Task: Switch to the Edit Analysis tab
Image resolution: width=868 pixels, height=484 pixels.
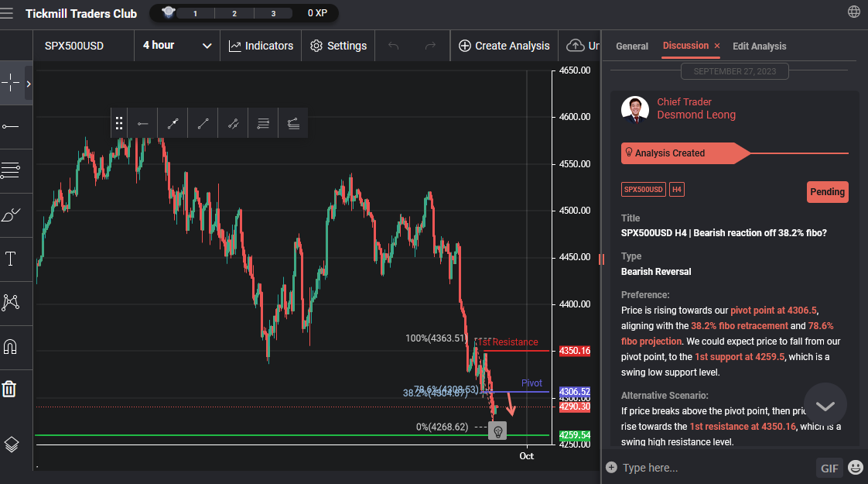Action: point(759,46)
